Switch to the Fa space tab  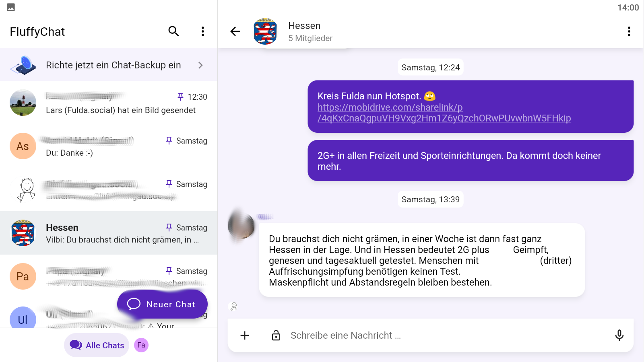(141, 345)
